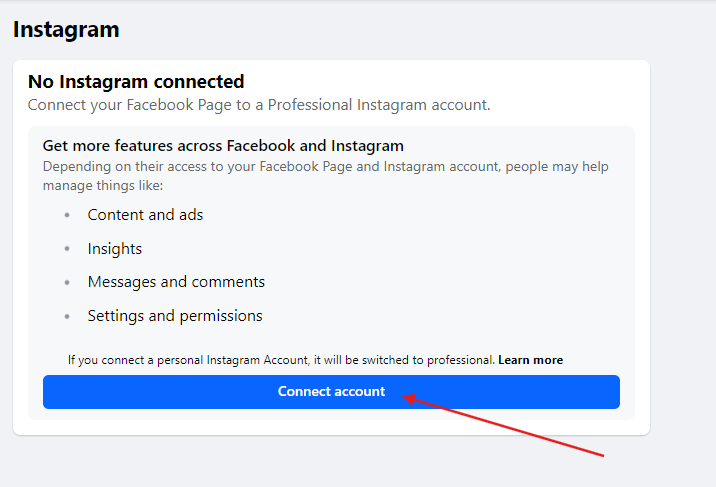Click the word Professional in the subtitle

click(310, 105)
